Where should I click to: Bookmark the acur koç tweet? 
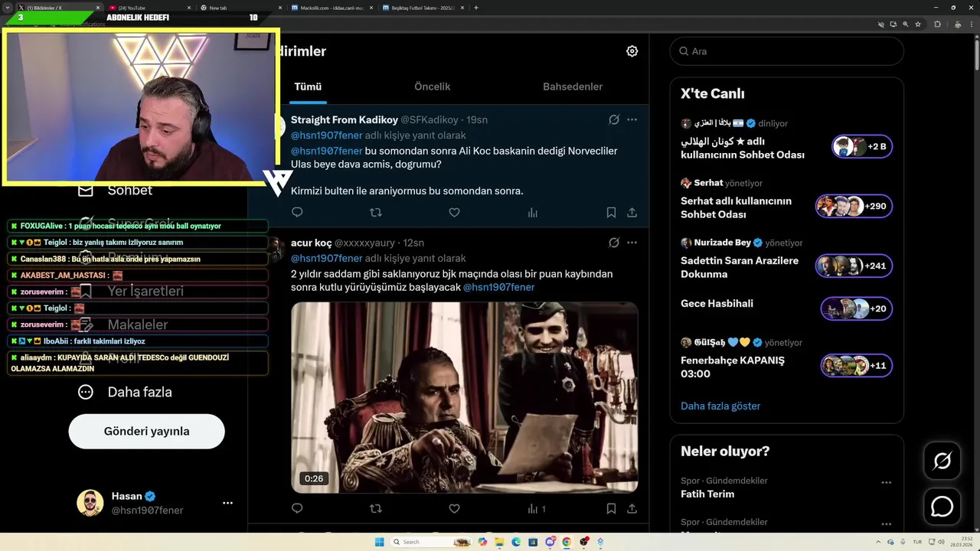click(611, 508)
